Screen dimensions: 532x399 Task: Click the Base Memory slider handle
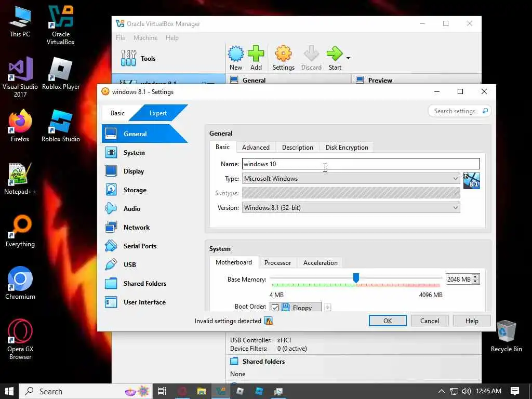(x=356, y=278)
